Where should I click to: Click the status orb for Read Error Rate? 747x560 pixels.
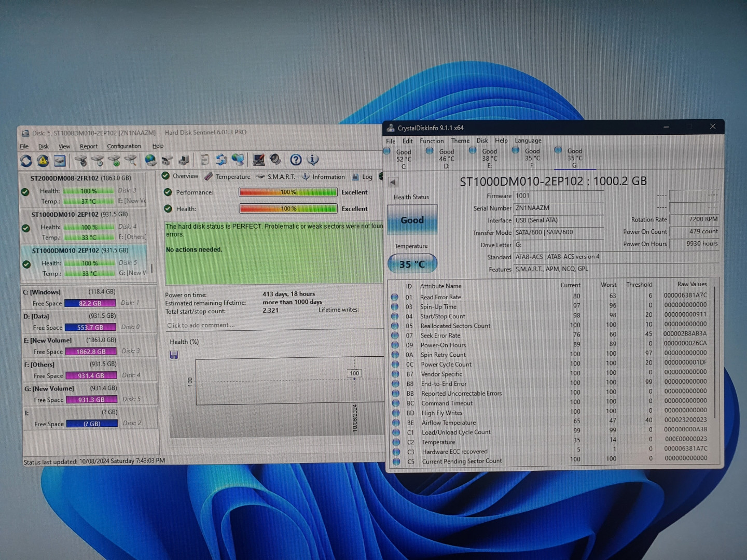(395, 297)
